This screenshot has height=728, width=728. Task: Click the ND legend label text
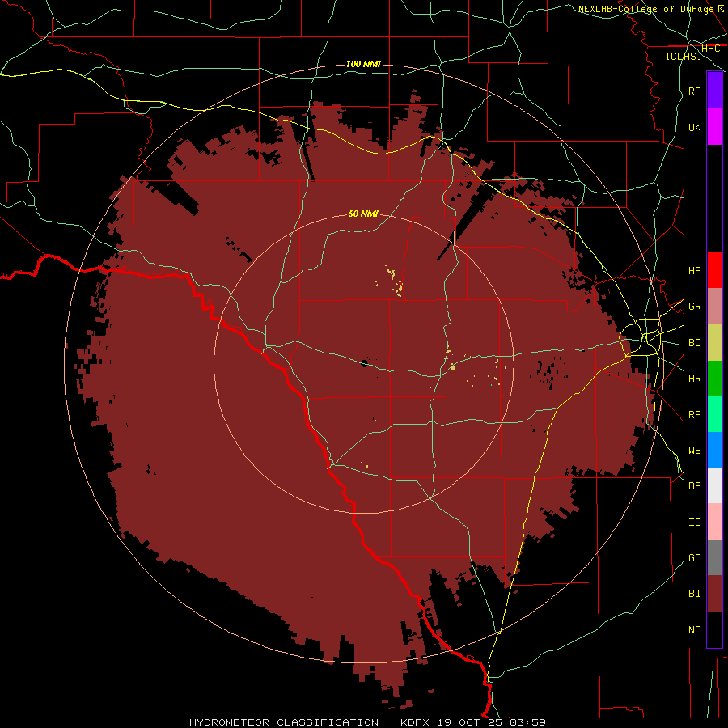695,630
